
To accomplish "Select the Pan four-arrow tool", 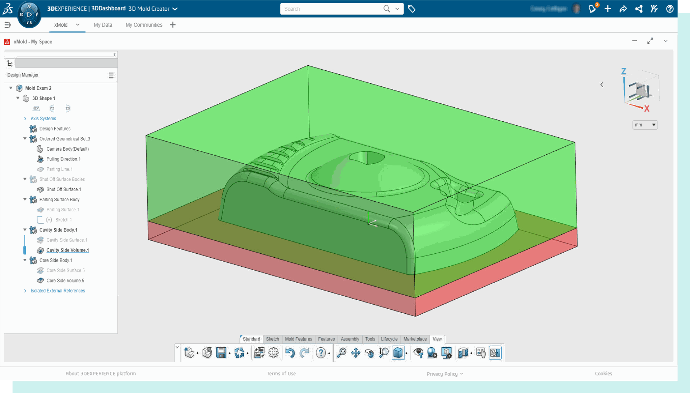I will [x=356, y=353].
